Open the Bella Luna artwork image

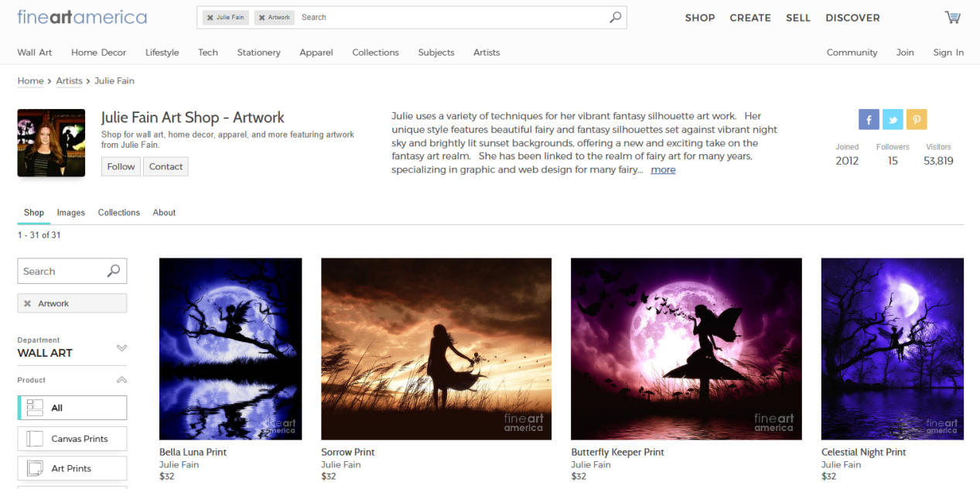pos(230,349)
